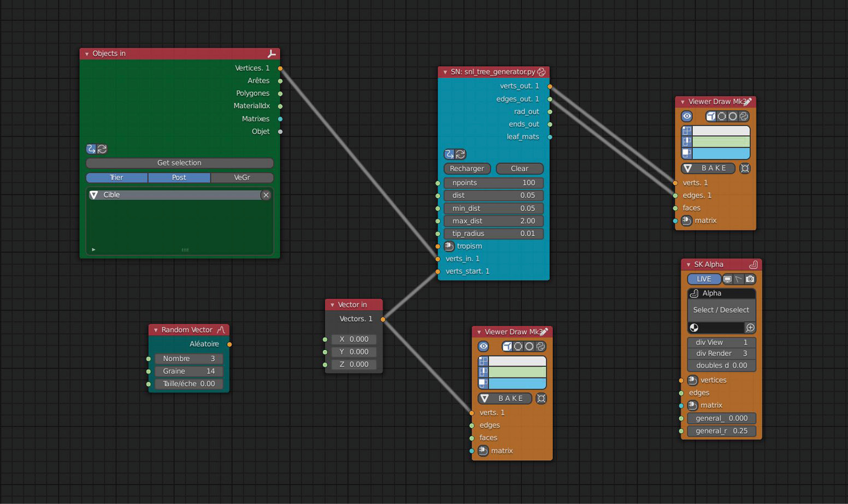Toggle the eye visibility in upper-right Viewer Draw
Image resolution: width=848 pixels, height=504 pixels.
click(687, 116)
